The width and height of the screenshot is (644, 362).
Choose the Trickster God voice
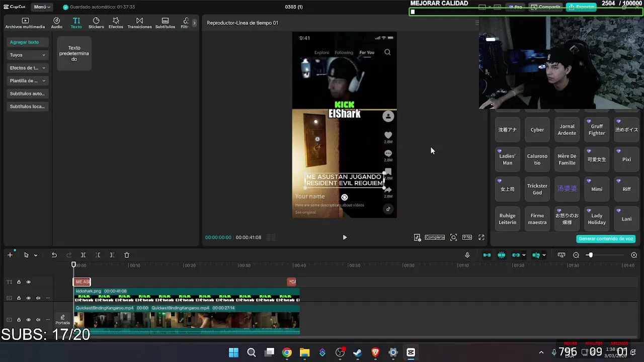(x=537, y=189)
